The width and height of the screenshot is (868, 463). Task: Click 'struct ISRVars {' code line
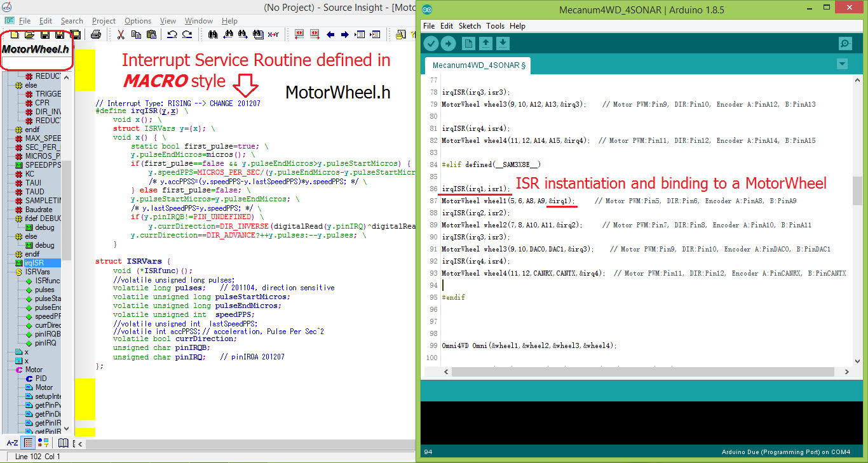pyautogui.click(x=133, y=261)
